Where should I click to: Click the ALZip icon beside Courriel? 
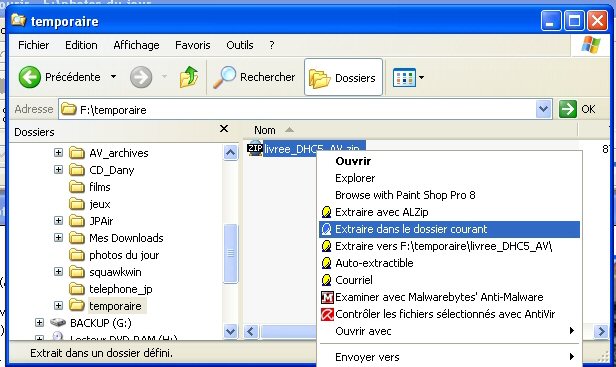pyautogui.click(x=326, y=280)
